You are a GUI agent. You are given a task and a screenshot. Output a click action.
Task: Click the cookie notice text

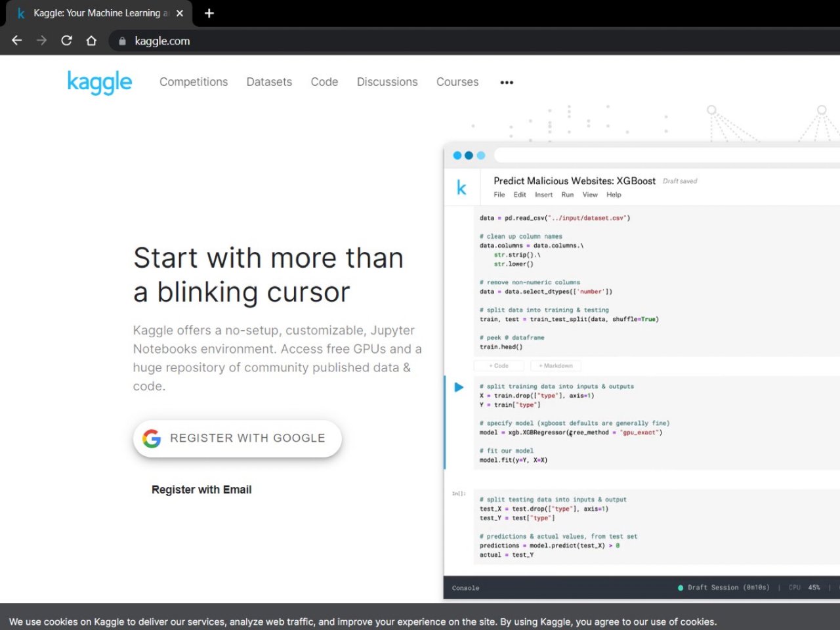(x=363, y=621)
